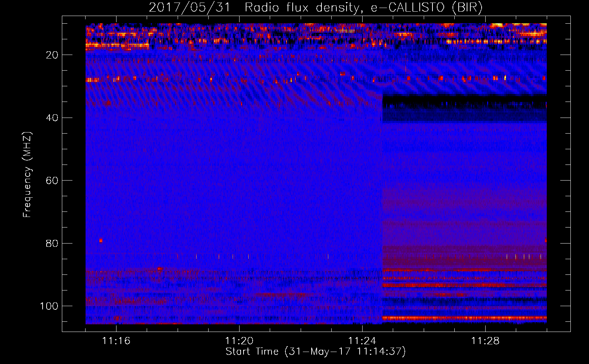589x364 pixels.
Task: Click the '11:28' time tick label
Action: [x=485, y=341]
